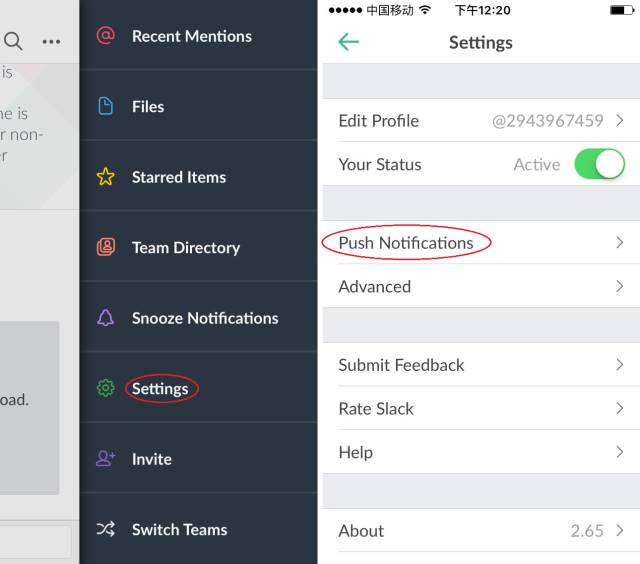Tap the search magnifier icon
The image size is (640, 564).
coord(13,41)
